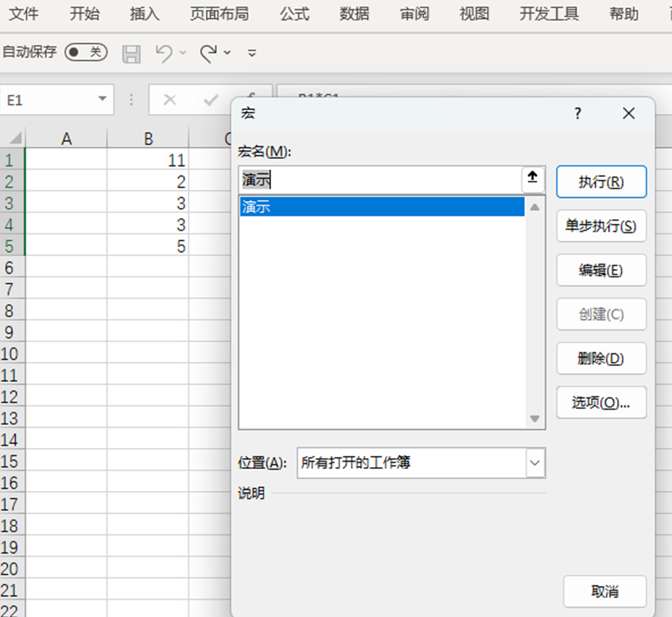Click cell B1 containing 11
The height and width of the screenshot is (617, 672).
pyautogui.click(x=148, y=160)
